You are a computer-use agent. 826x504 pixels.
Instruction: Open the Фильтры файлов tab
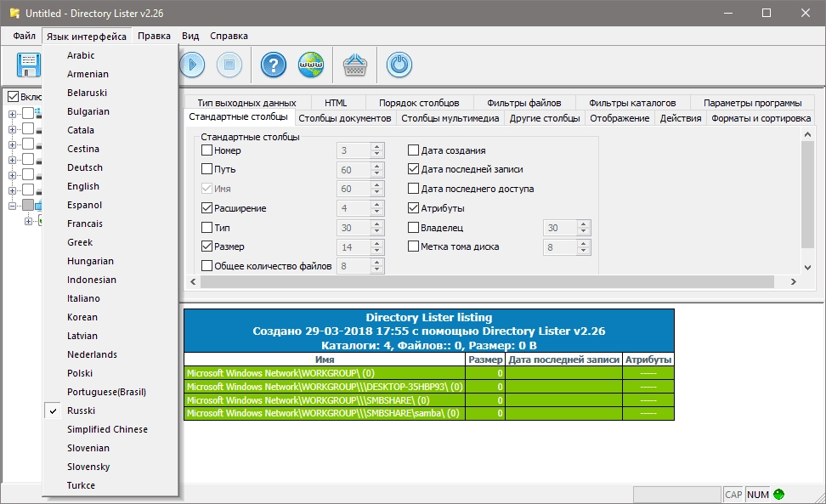(523, 103)
